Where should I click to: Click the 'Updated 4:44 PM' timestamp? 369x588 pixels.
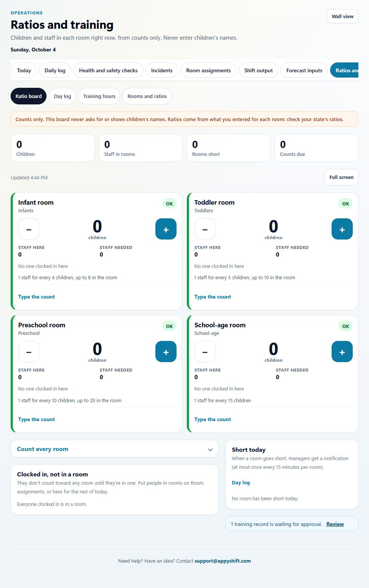[x=29, y=177]
